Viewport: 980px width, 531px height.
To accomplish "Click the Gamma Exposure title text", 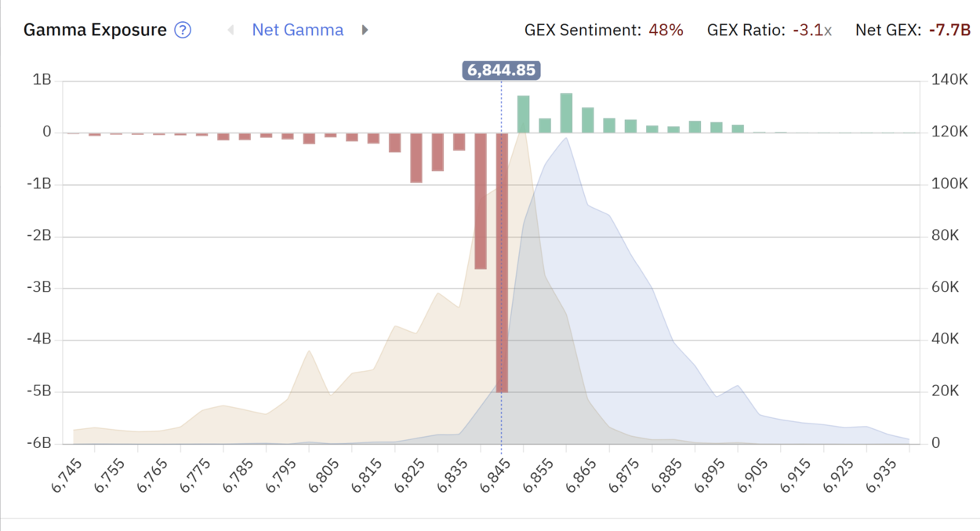I will (95, 31).
